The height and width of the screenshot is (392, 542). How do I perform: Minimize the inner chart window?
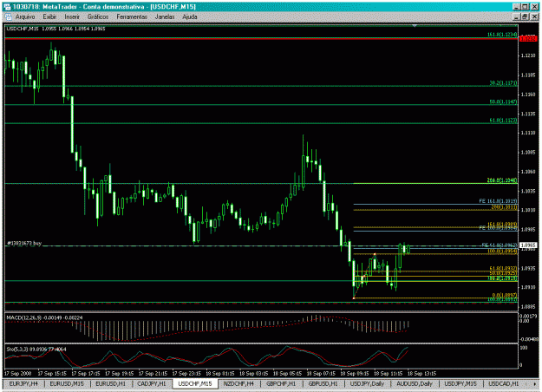[x=516, y=16]
